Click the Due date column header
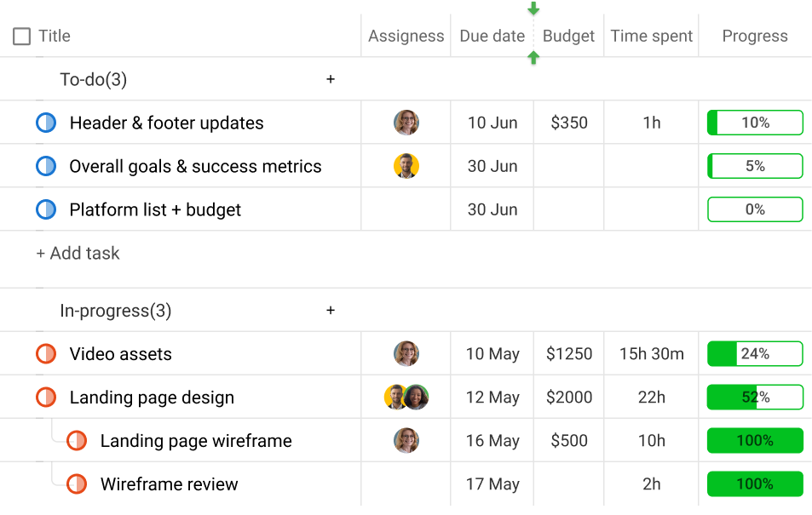812x515 pixels. click(x=492, y=36)
